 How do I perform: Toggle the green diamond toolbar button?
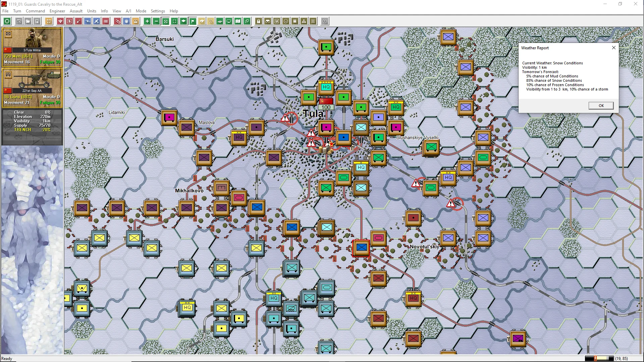tap(183, 21)
